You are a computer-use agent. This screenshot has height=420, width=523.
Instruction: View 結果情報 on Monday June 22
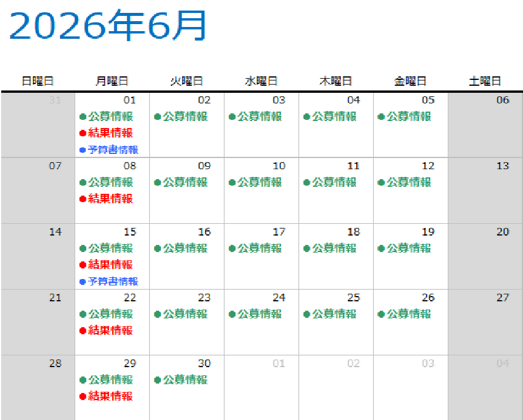tap(110, 331)
